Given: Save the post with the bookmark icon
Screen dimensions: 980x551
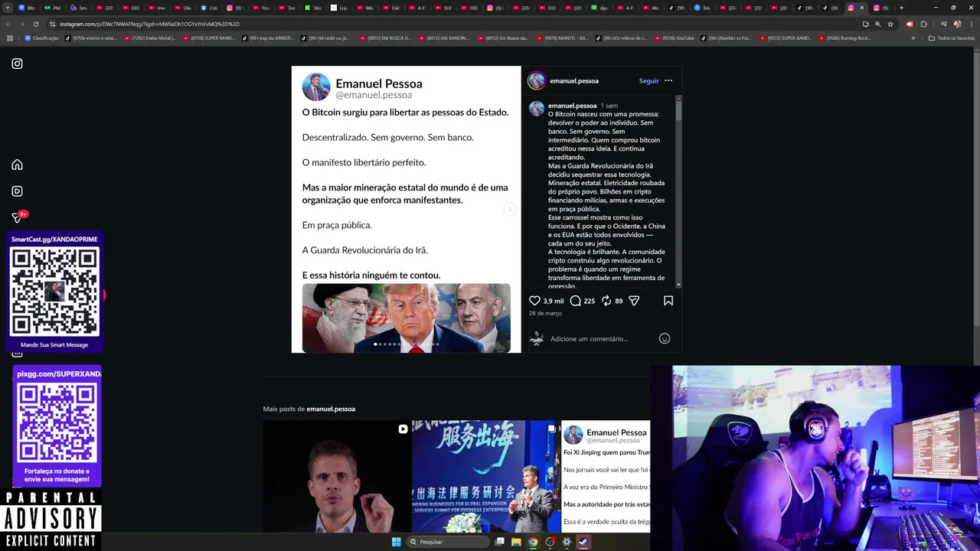Looking at the screenshot, I should pos(668,301).
